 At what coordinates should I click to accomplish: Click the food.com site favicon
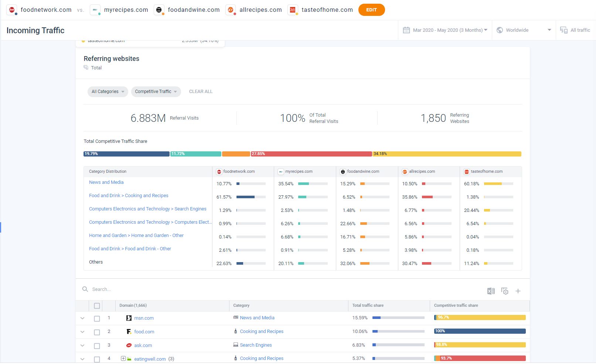click(129, 332)
